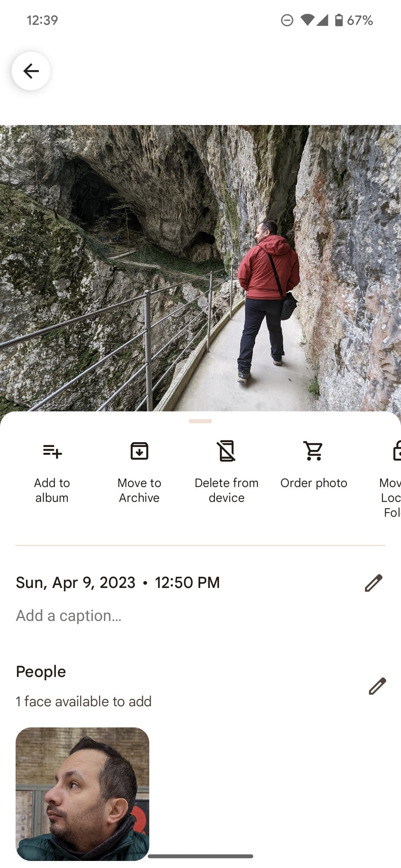Tap the Delete from device icon
Screen dimensions: 401x868
click(x=226, y=451)
